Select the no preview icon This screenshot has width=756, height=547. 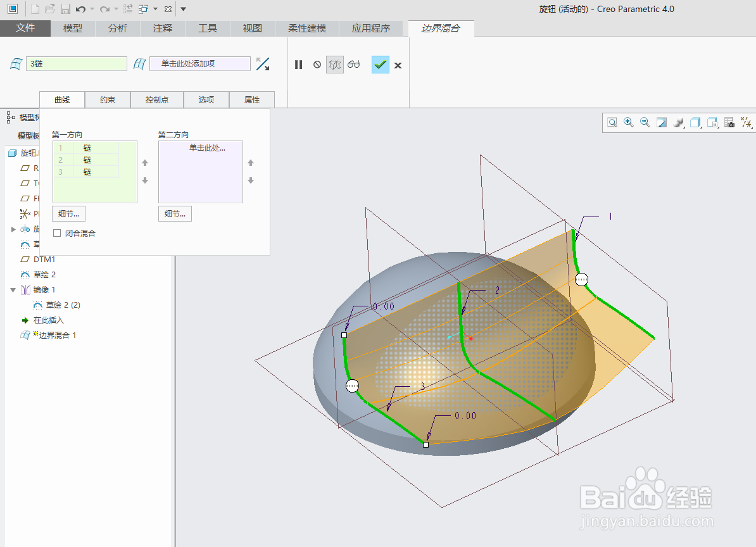[317, 64]
